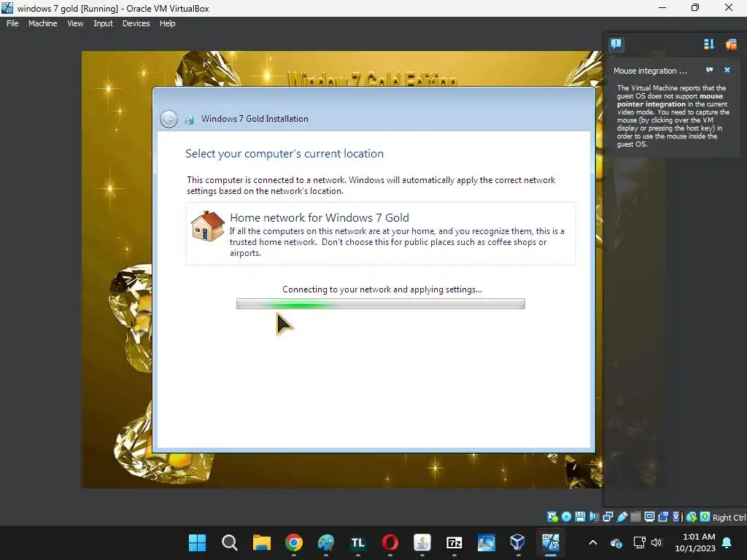Open network settings tray icon
This screenshot has width=747, height=560.
tap(639, 542)
